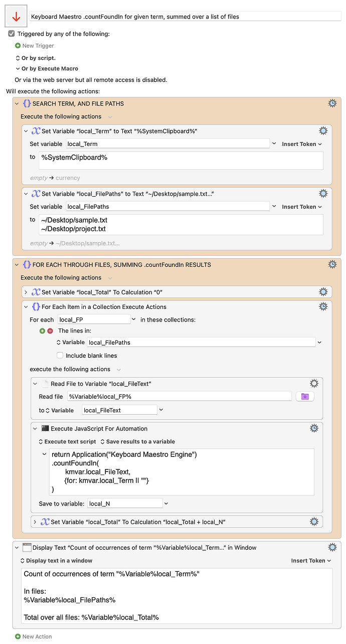346x644 pixels.
Task: Click the purple folder file chooser button
Action: (304, 396)
